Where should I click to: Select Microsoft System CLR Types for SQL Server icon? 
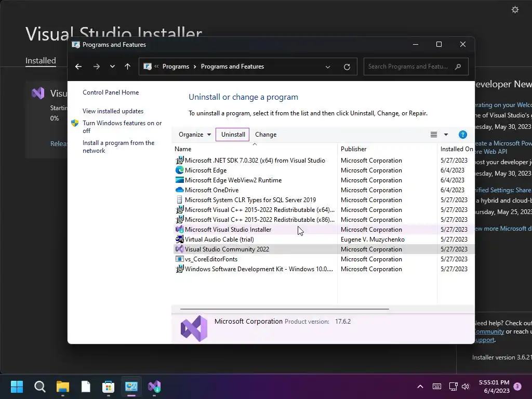(x=179, y=199)
